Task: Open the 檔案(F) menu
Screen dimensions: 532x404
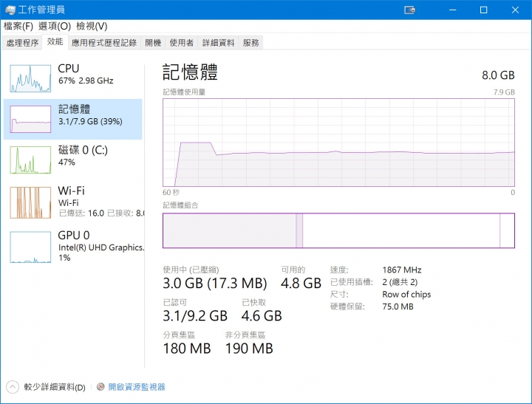Action: [18, 26]
